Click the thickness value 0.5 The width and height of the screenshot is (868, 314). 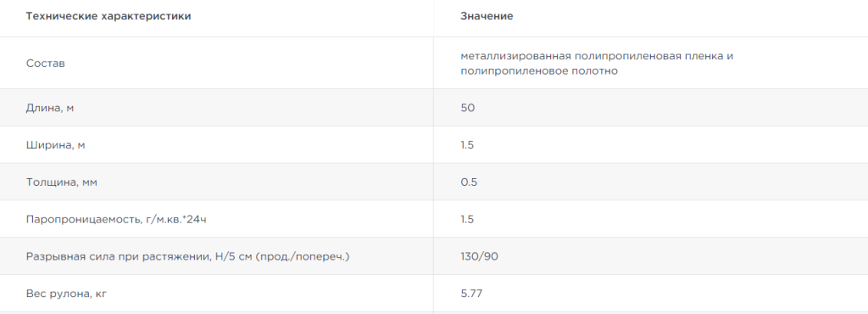[x=469, y=182]
